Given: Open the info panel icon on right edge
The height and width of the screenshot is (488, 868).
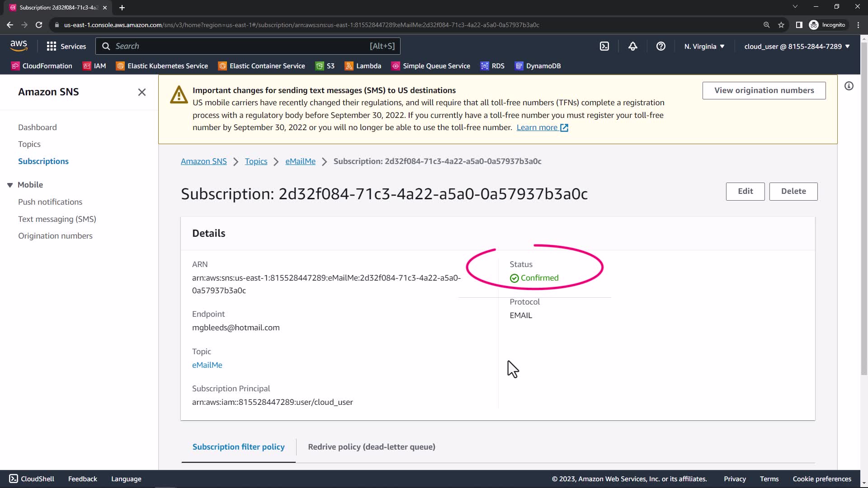Looking at the screenshot, I should pos(849,86).
